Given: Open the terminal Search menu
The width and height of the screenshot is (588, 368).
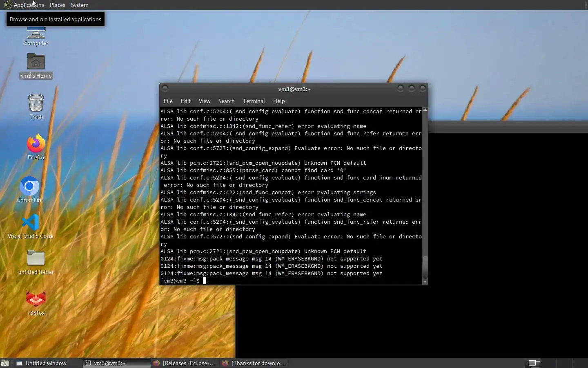Looking at the screenshot, I should coord(226,101).
